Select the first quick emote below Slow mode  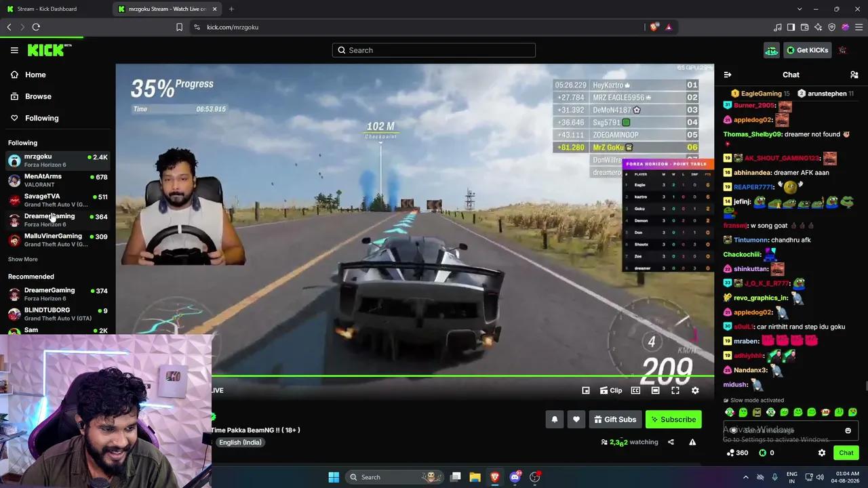(x=730, y=412)
